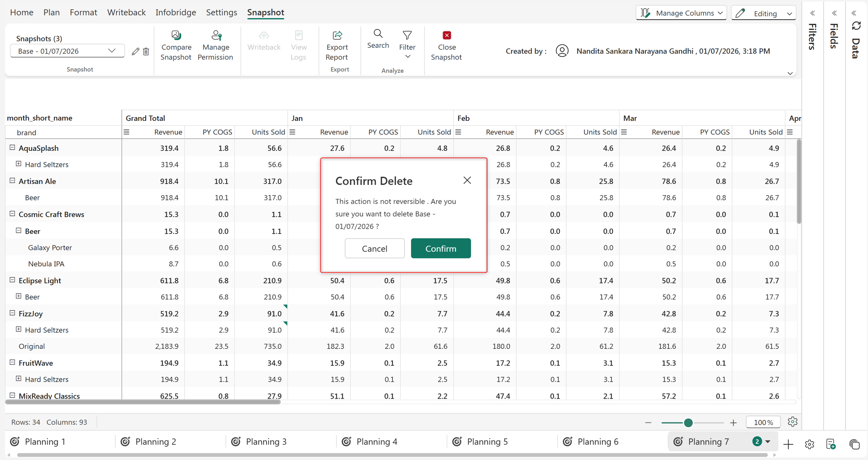Screen dimensions: 868x460
Task: Click the grid settings gear beside zoom
Action: (x=792, y=422)
